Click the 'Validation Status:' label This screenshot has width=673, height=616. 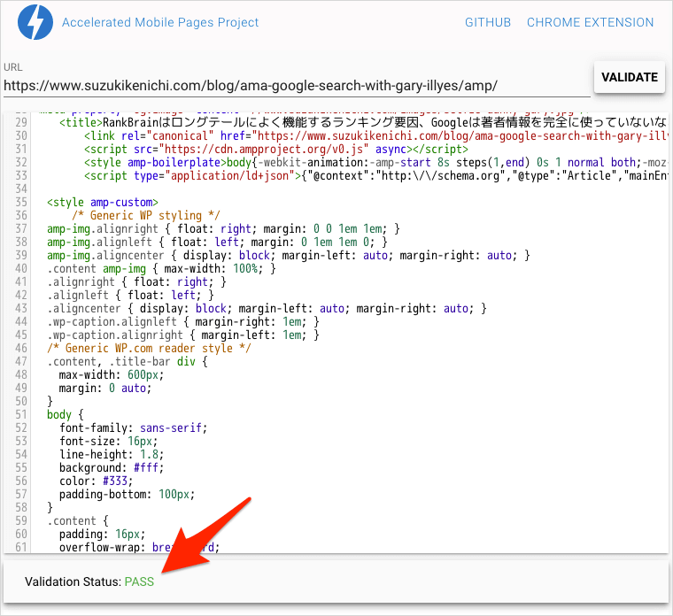(x=73, y=581)
